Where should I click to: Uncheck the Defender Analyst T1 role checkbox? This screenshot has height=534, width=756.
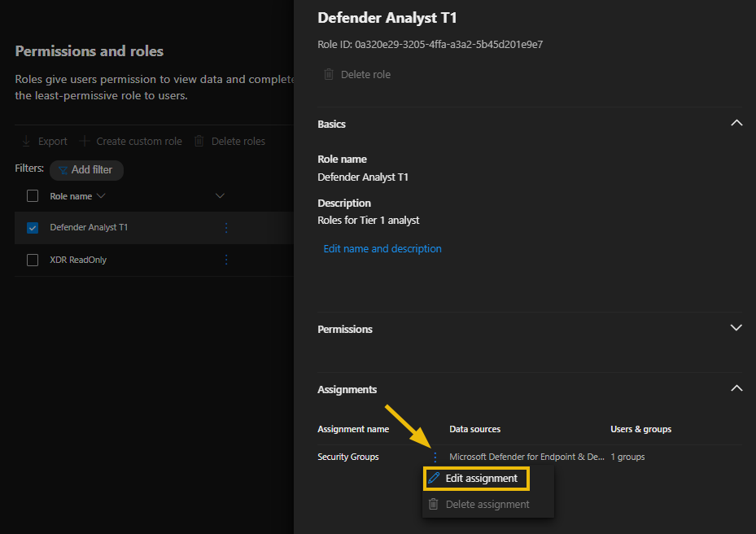(33, 227)
